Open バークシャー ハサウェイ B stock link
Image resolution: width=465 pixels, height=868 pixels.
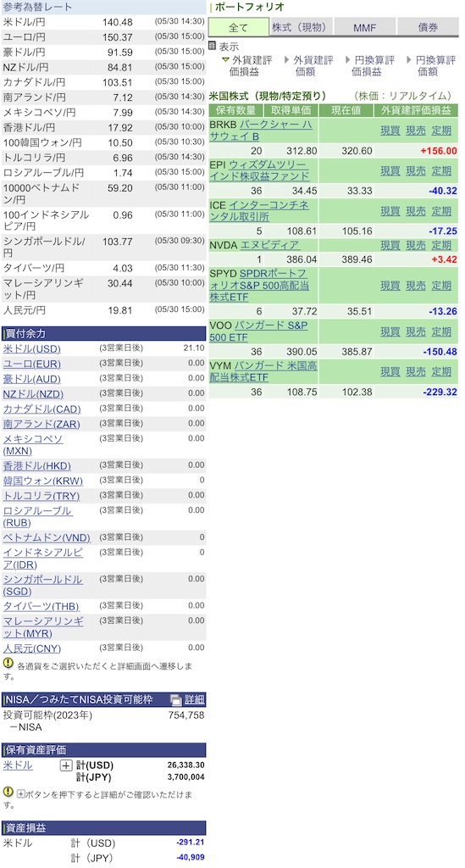(x=260, y=131)
